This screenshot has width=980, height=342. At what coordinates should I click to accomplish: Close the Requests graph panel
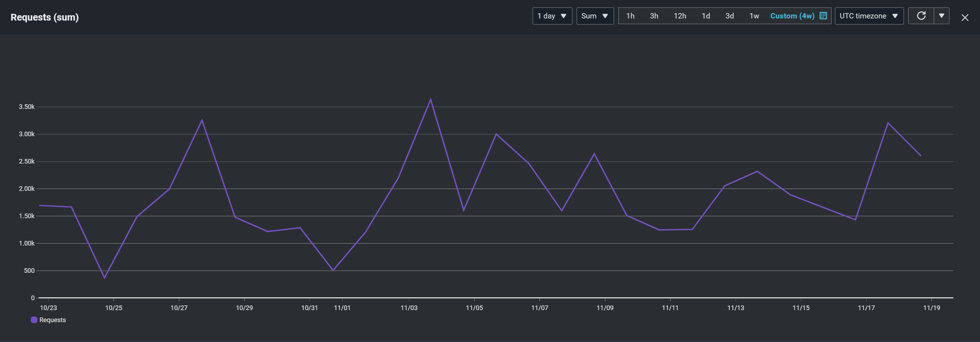pos(965,17)
